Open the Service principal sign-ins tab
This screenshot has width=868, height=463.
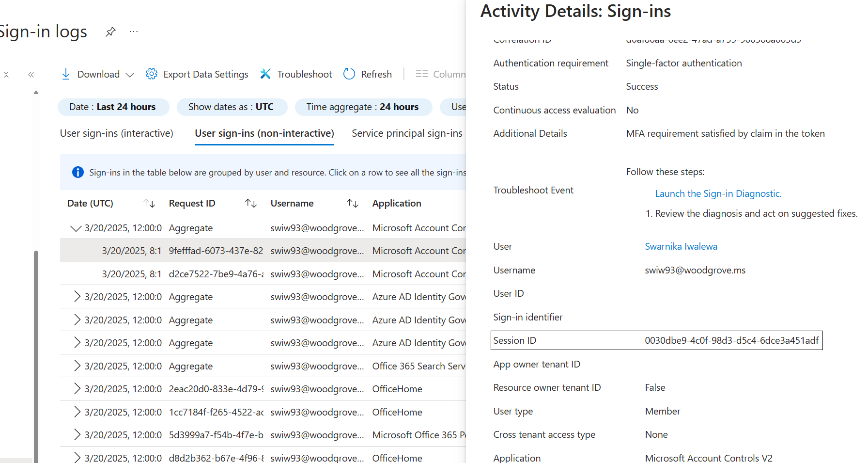(x=407, y=133)
